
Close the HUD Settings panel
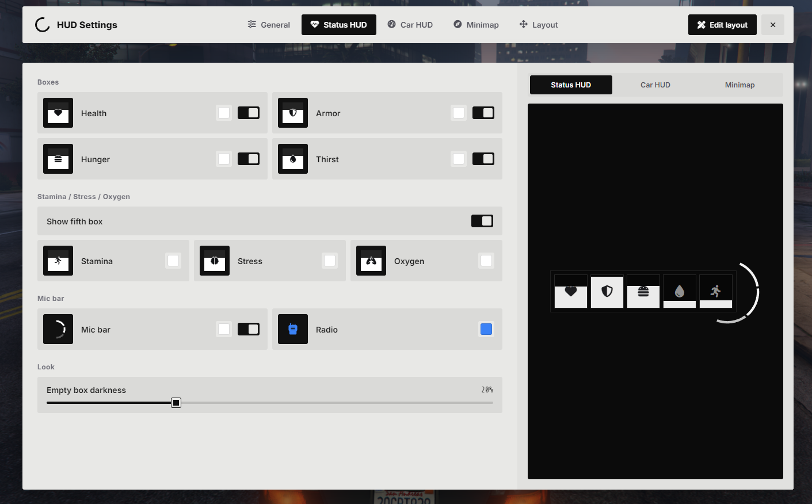click(x=773, y=25)
